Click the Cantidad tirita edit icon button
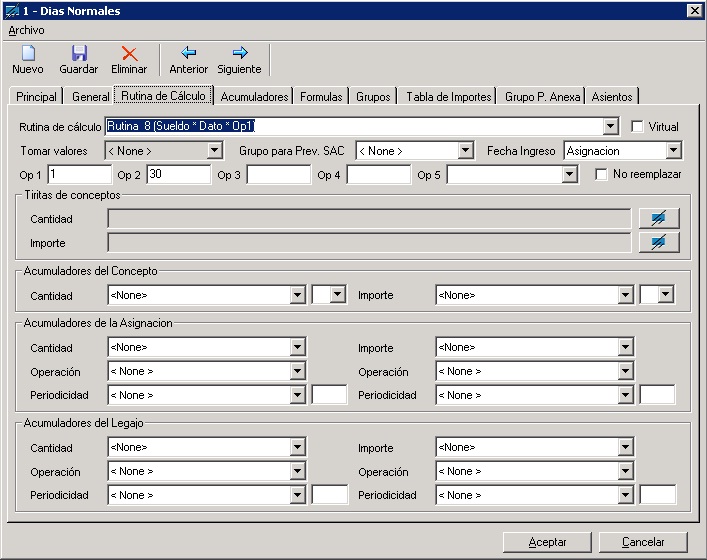This screenshot has width=707, height=560. (x=658, y=218)
